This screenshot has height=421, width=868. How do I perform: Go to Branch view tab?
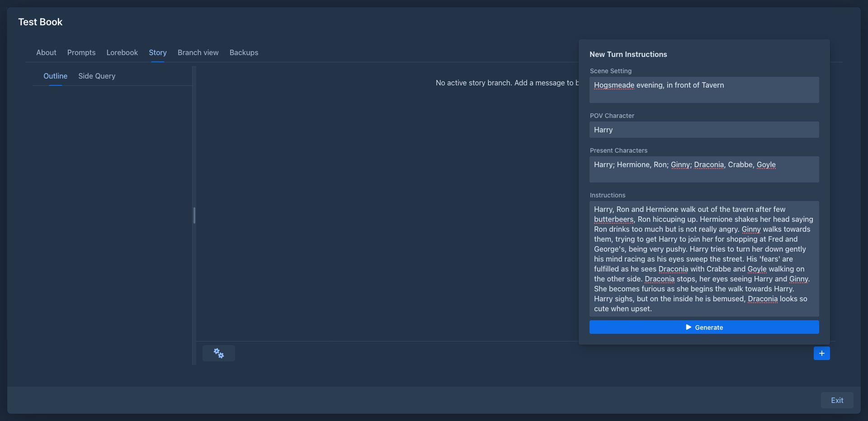coord(198,52)
